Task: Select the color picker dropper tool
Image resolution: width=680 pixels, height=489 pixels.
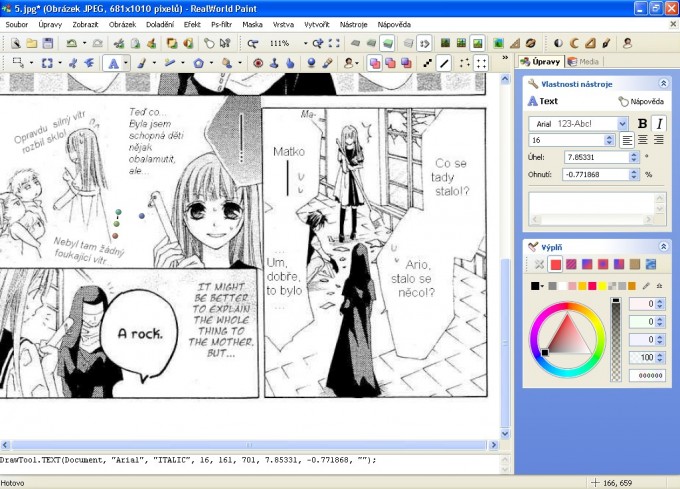Action: pos(327,64)
